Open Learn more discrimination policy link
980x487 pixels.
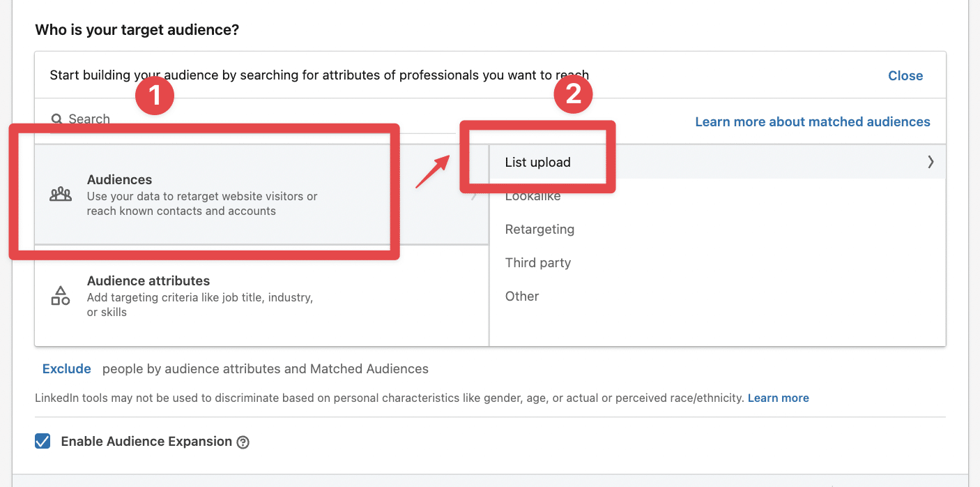coord(779,398)
